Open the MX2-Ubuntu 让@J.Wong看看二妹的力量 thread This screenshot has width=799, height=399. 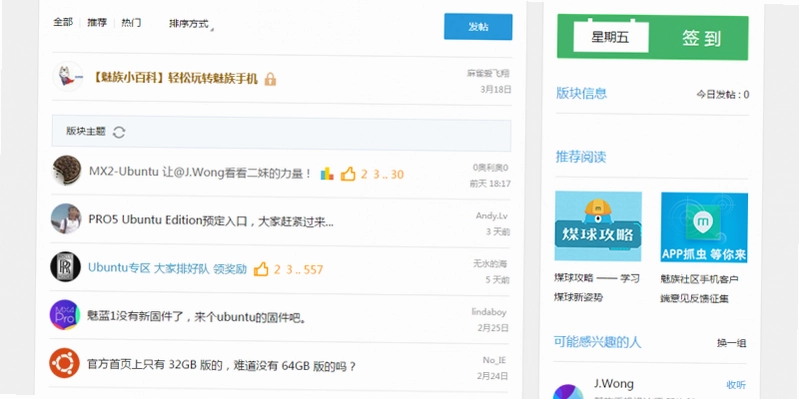point(200,173)
